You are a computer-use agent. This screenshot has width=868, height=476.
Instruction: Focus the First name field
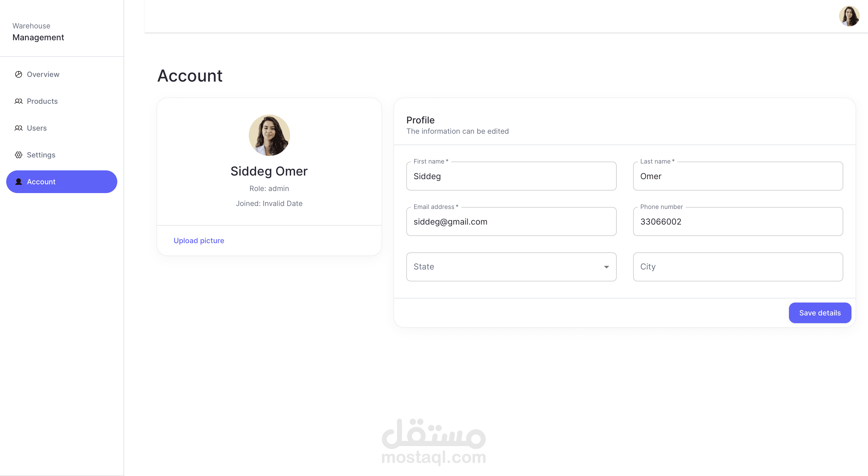(511, 176)
